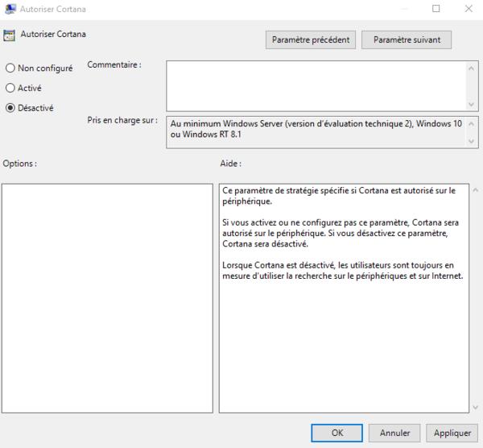Click the Commentaire box scroll down arrow
The height and width of the screenshot is (448, 483).
[x=472, y=104]
